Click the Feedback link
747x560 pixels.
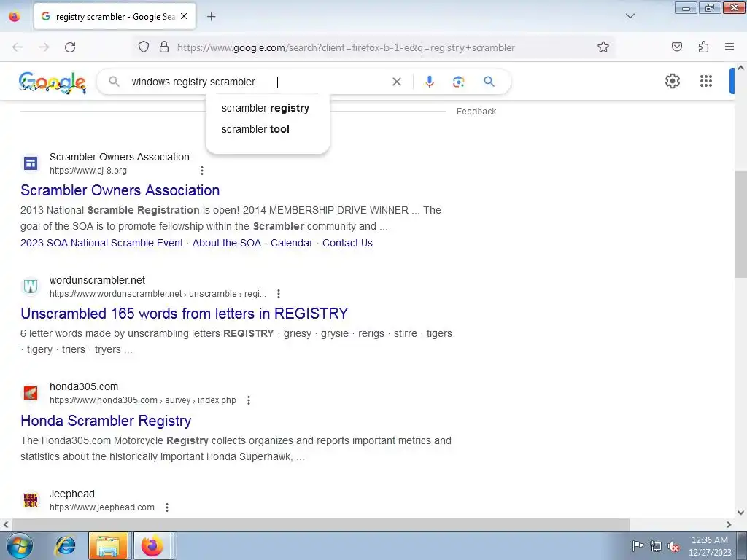[x=476, y=112]
